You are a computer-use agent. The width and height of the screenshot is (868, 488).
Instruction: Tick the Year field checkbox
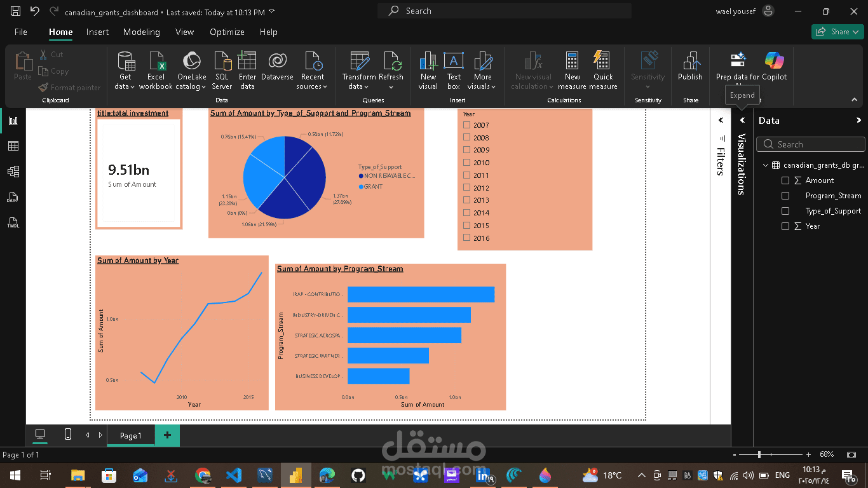point(785,226)
